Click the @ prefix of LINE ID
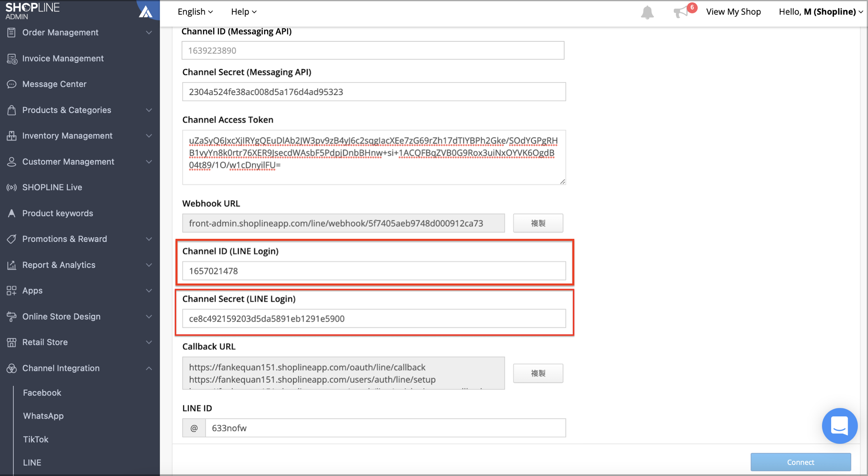This screenshot has width=868, height=476. pyautogui.click(x=194, y=428)
